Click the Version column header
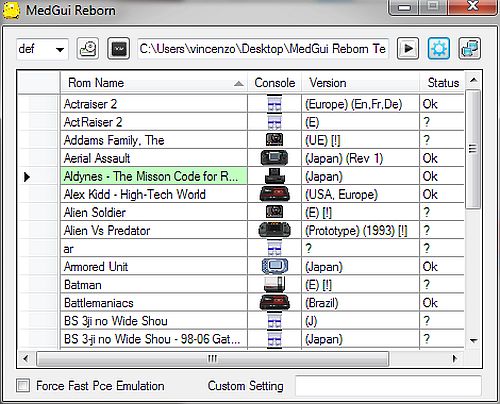 (360, 82)
